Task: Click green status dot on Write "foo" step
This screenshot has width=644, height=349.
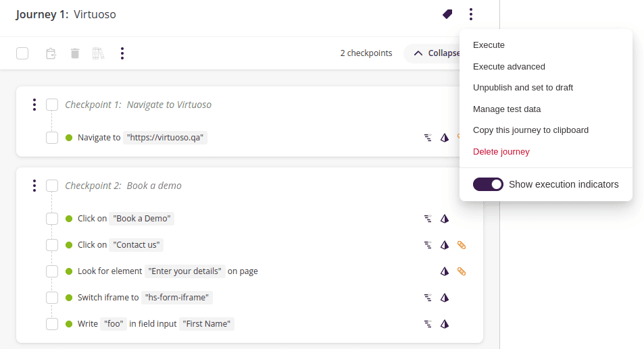Action: pos(69,324)
